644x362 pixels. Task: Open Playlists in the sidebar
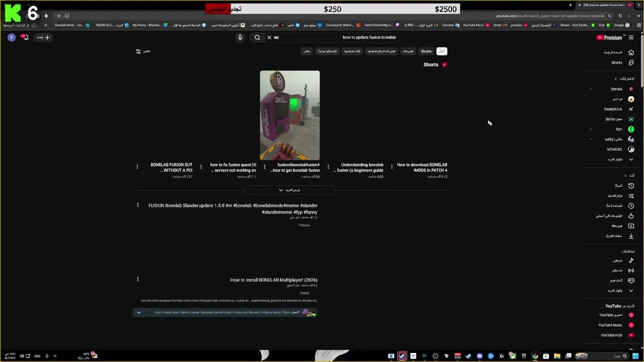click(621, 196)
